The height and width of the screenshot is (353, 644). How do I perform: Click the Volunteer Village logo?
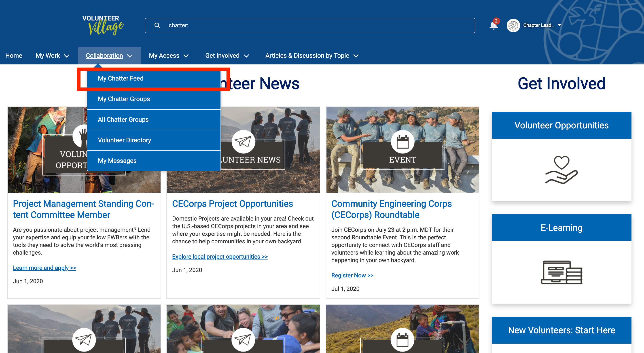(103, 25)
